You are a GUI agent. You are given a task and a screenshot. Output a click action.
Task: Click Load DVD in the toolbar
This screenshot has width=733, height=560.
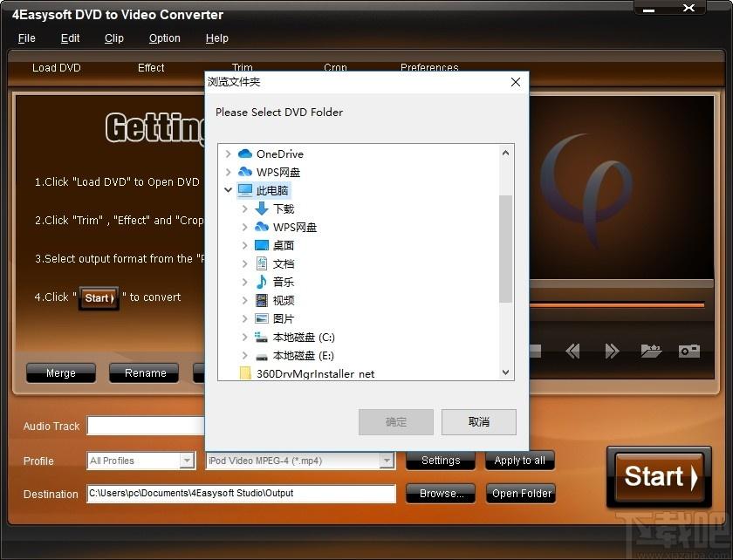pyautogui.click(x=57, y=68)
